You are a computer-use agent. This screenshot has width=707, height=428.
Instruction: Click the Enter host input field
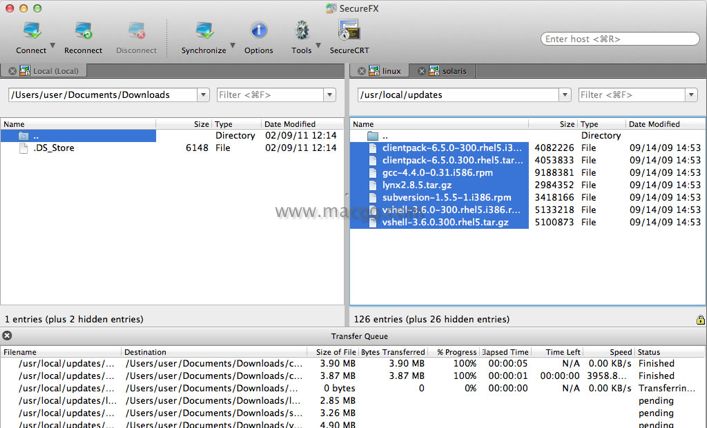tap(619, 39)
